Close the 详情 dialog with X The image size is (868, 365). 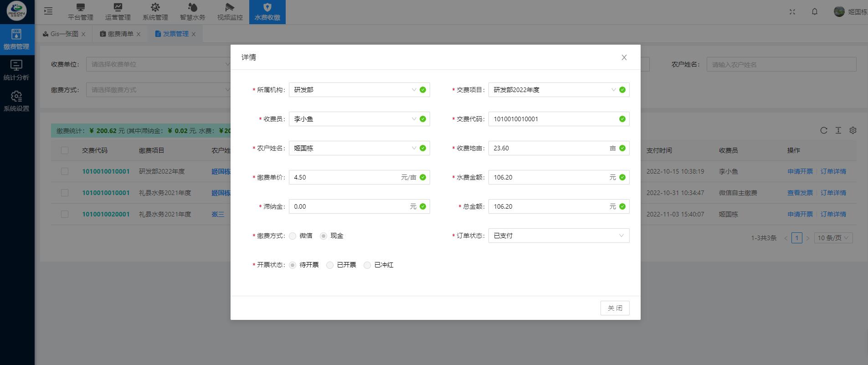624,57
